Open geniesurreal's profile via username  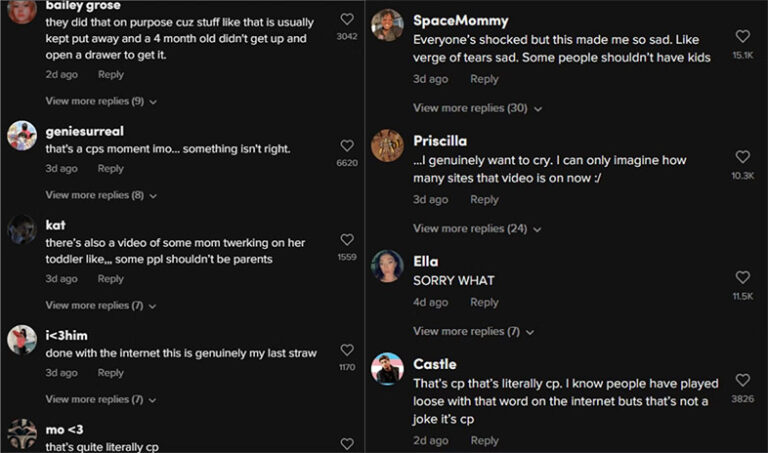[85, 131]
